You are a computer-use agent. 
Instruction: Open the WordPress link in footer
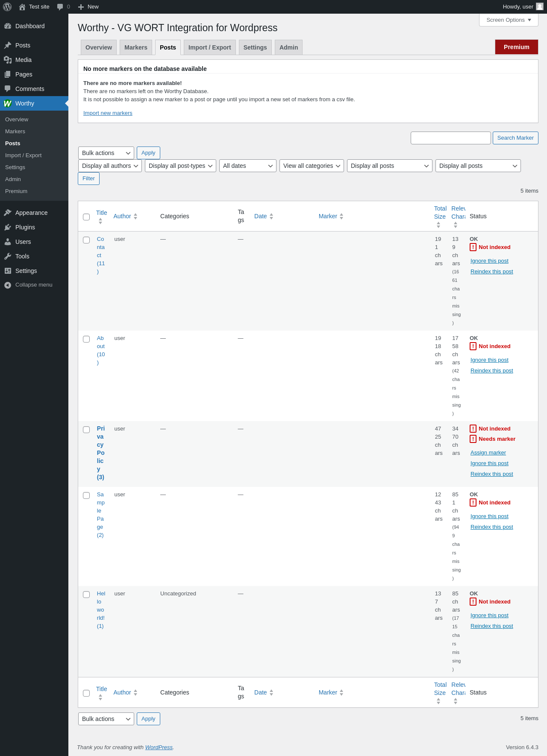[159, 747]
